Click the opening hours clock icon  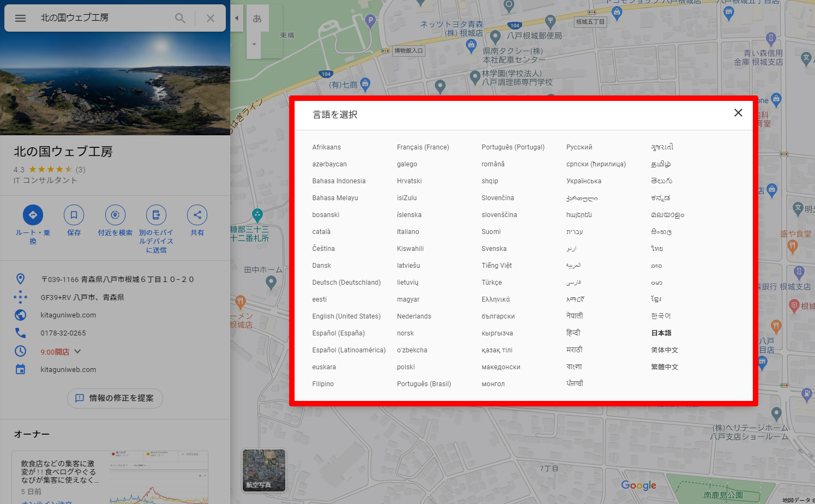point(20,351)
